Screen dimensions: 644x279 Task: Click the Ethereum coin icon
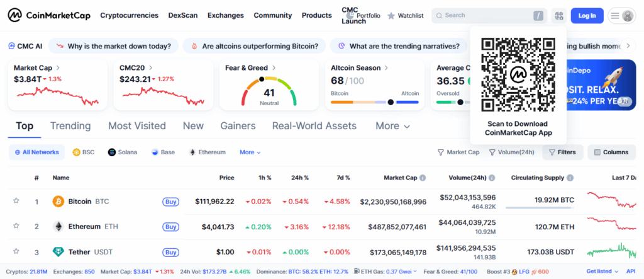click(x=58, y=227)
